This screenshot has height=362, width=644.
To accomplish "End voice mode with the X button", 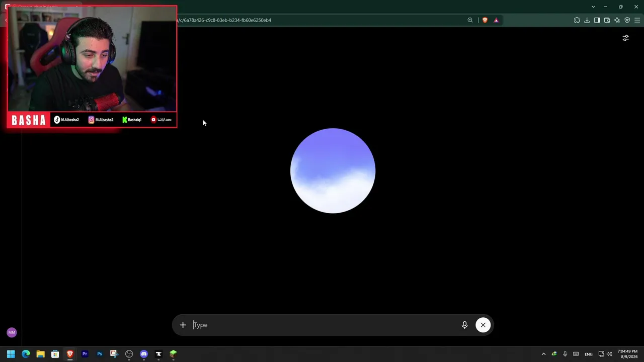I will (483, 325).
